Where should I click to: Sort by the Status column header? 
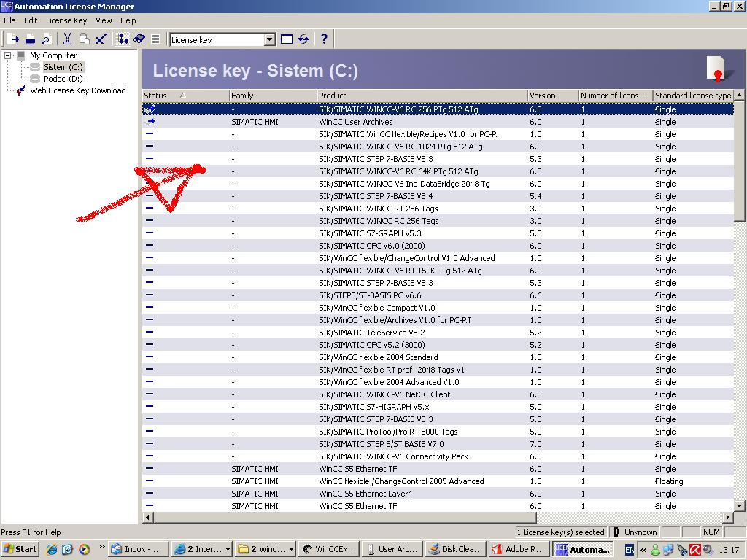[x=186, y=96]
